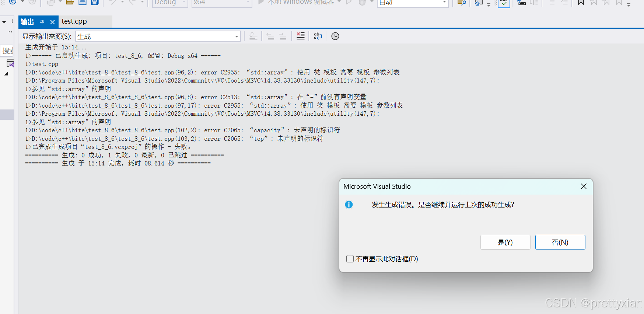Image resolution: width=644 pixels, height=314 pixels.
Task: Click the clock timestamp icon in output toolbar
Action: (335, 36)
